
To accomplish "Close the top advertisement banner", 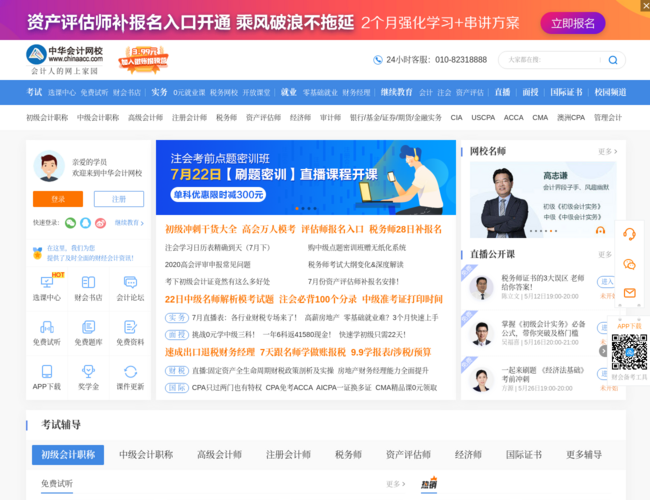I will (645, 5).
